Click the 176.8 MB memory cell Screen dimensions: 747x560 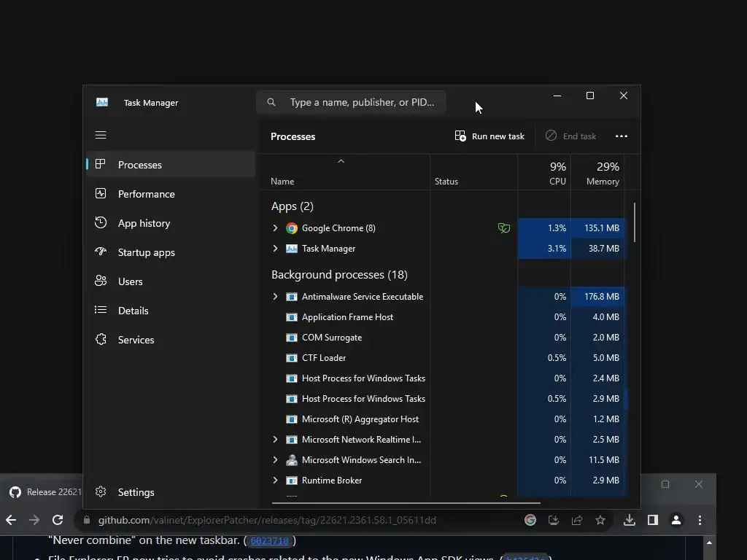[597, 297]
